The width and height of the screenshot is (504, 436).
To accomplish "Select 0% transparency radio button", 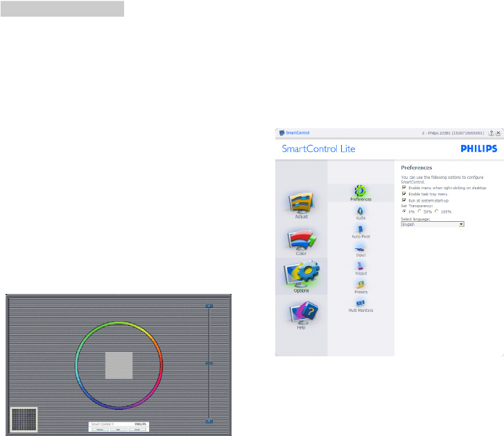I will (x=404, y=211).
